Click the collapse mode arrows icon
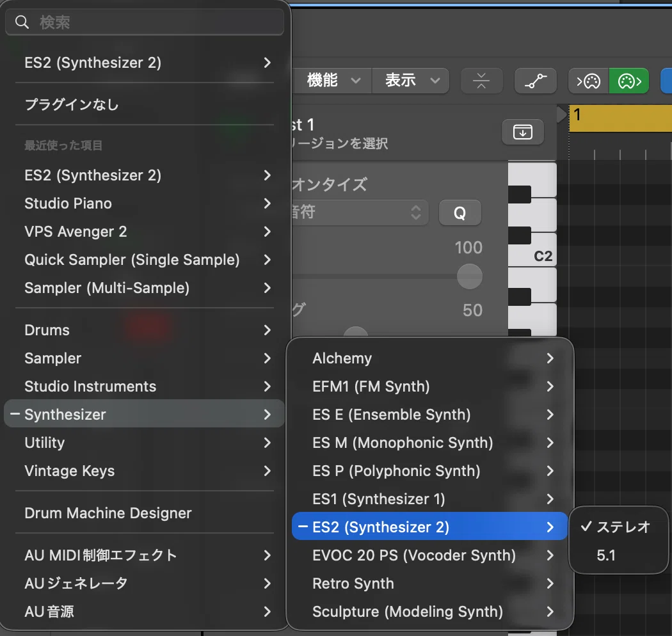Screen dimensions: 672x636 (x=481, y=81)
